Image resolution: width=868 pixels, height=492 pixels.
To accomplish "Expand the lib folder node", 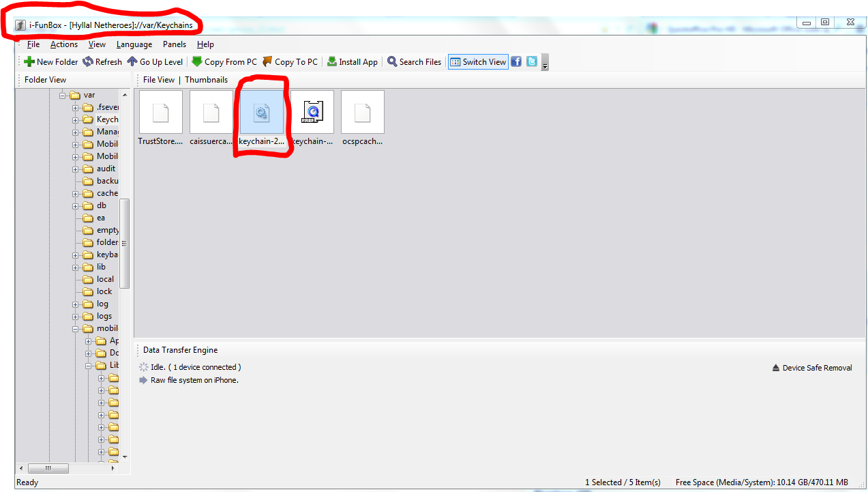I will click(x=76, y=267).
